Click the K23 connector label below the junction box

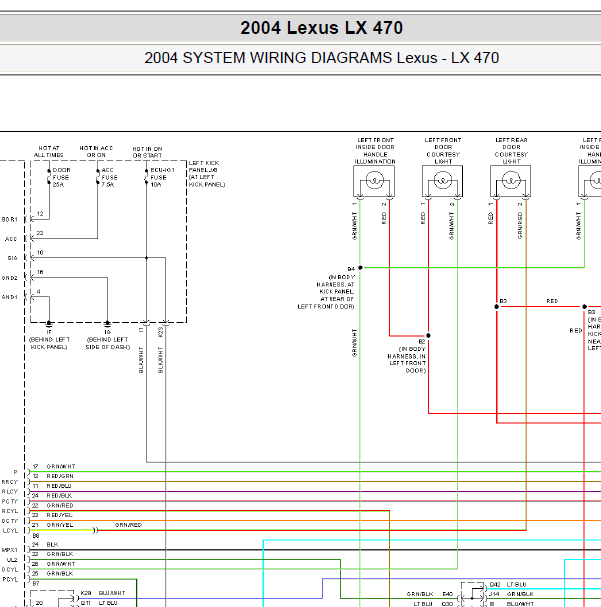161,332
